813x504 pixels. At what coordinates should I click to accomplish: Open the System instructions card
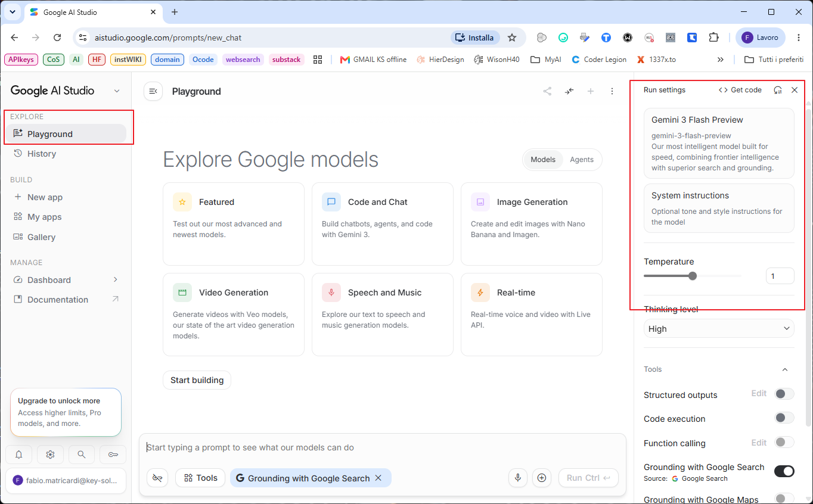point(719,208)
